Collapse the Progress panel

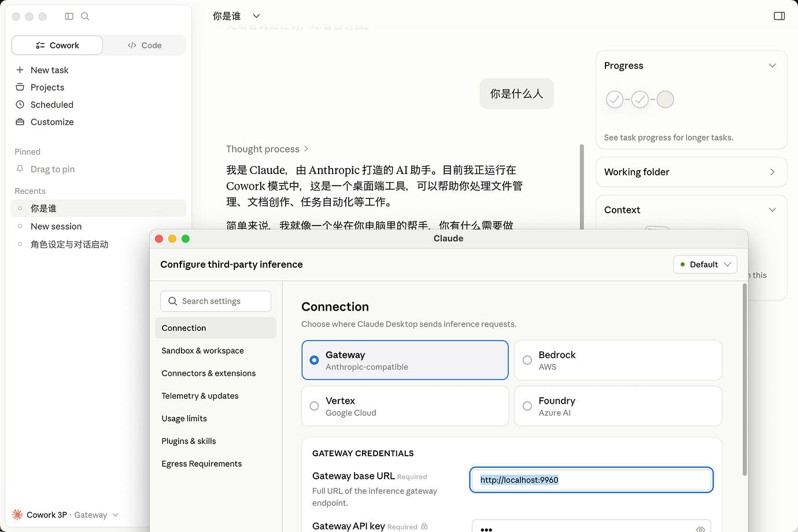click(772, 65)
